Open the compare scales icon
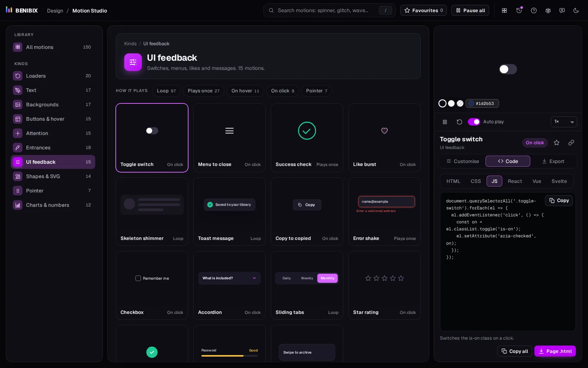The width and height of the screenshot is (588, 368). click(548, 11)
